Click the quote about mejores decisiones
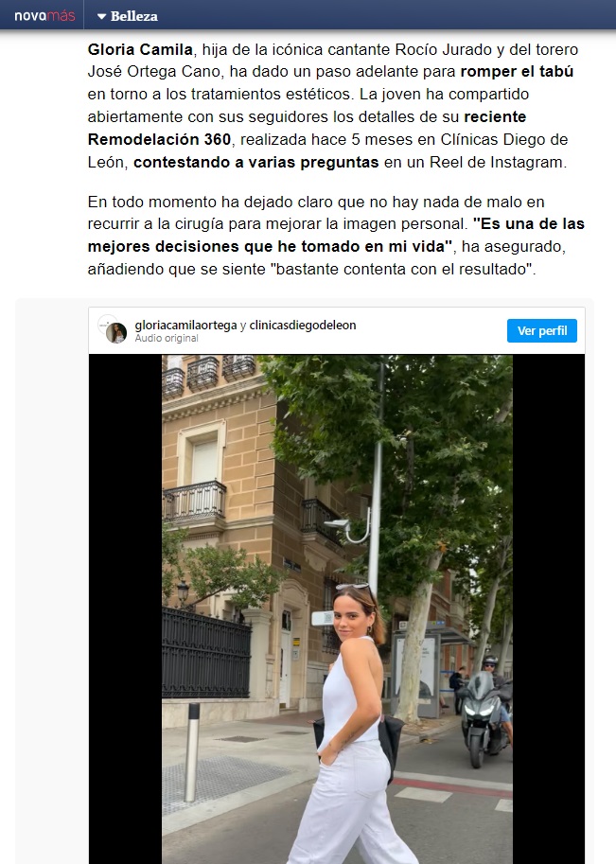Viewport: 616px width, 864px height. click(336, 236)
